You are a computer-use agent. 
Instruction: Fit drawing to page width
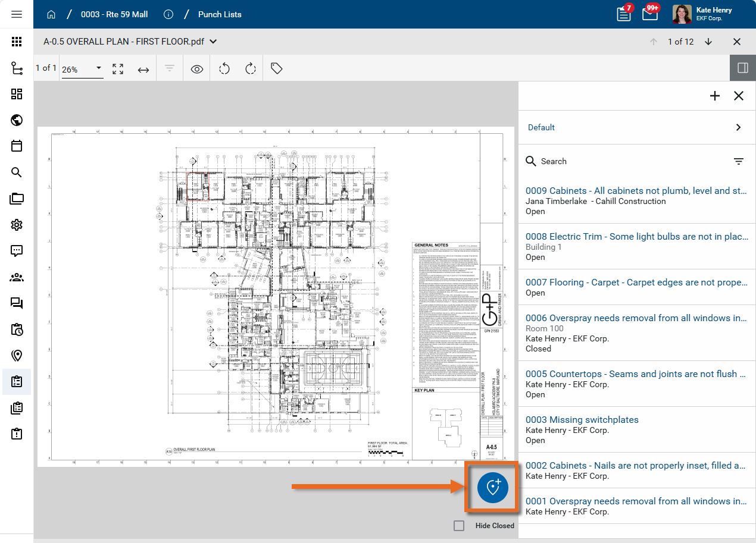pos(143,69)
